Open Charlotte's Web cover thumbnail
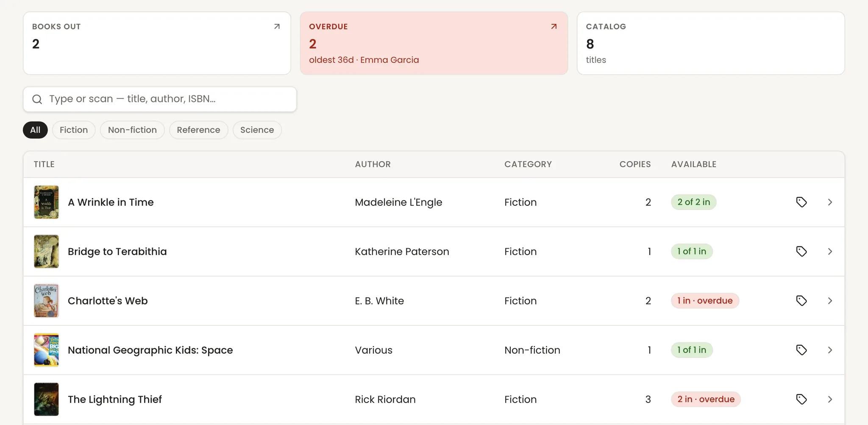 pos(46,301)
